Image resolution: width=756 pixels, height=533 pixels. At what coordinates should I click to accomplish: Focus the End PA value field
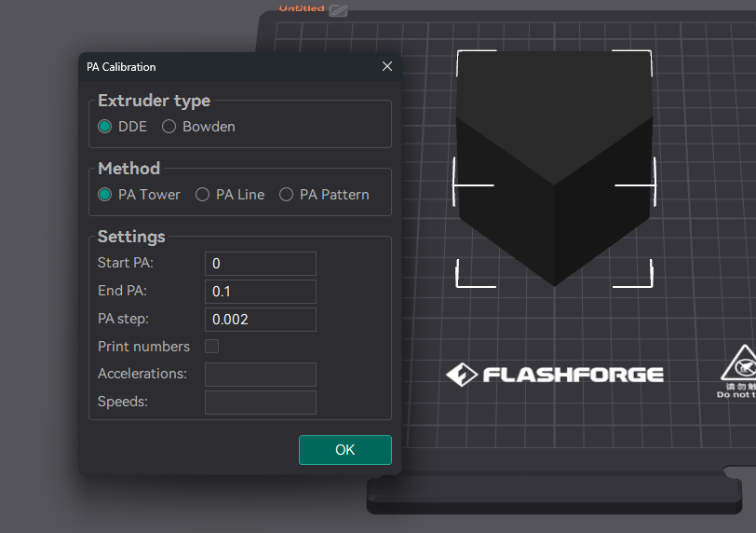[260, 292]
